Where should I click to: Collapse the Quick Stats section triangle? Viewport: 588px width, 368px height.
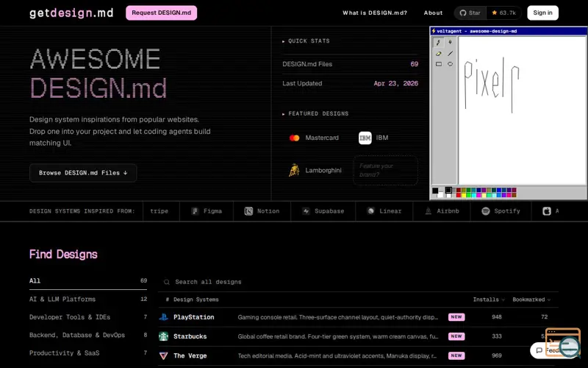click(x=284, y=41)
